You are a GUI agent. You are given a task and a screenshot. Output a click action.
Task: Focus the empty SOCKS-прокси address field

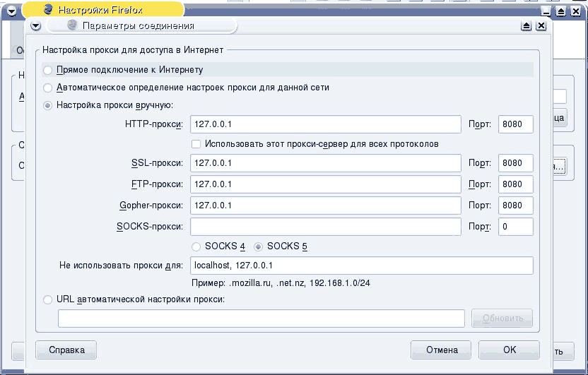coord(325,227)
